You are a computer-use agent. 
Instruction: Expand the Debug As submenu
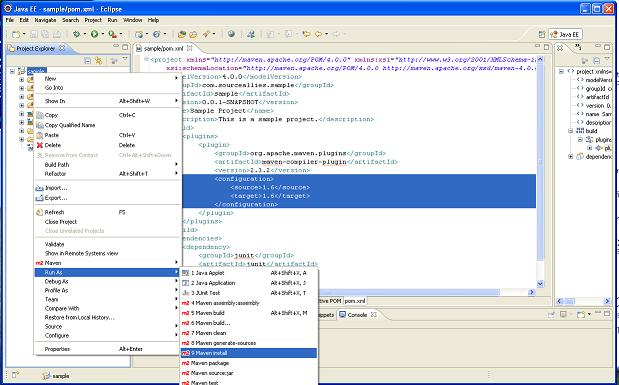coord(107,282)
